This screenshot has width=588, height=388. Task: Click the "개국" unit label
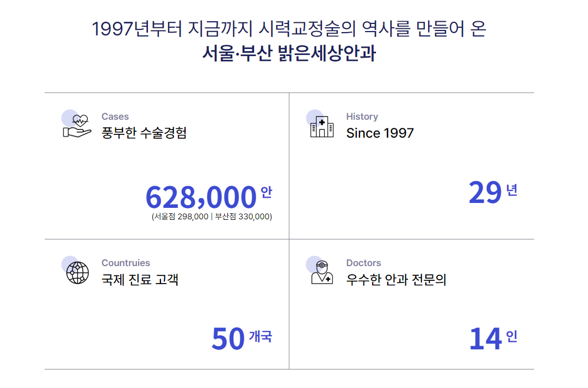tap(260, 336)
